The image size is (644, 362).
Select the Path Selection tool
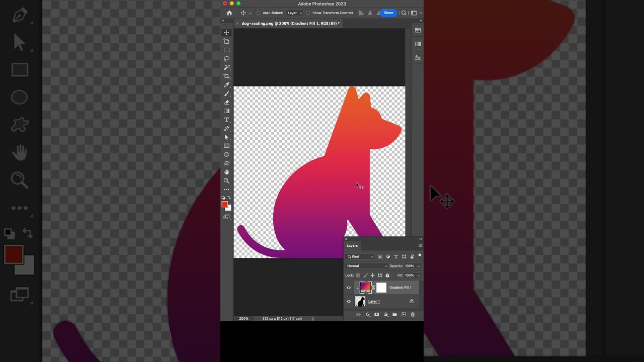tap(226, 137)
